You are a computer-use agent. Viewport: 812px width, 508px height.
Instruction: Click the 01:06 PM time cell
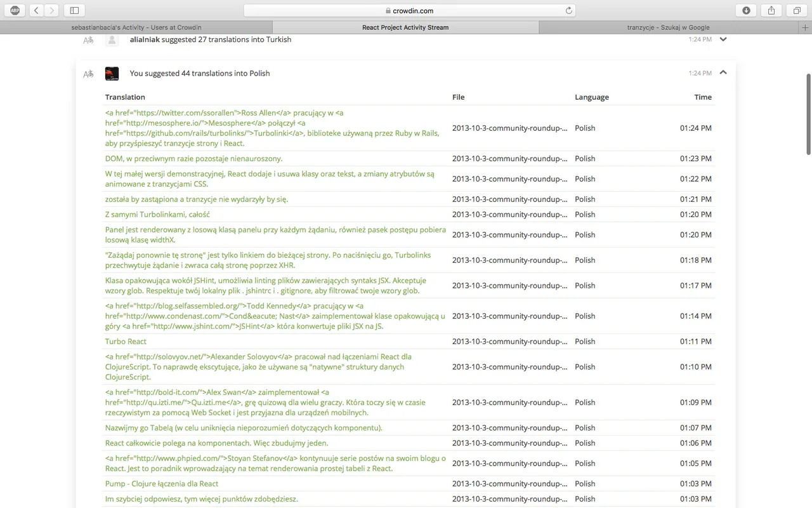click(x=696, y=443)
